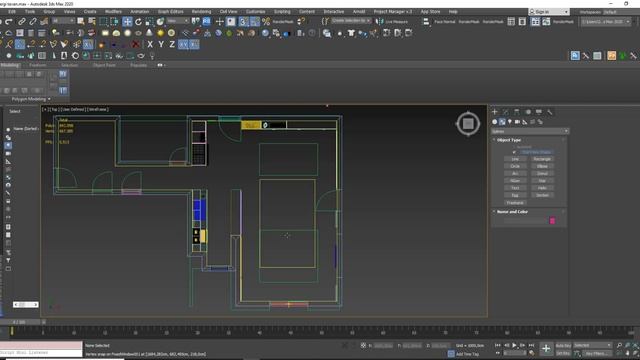Click the Select and Link chain icon
The width and height of the screenshot is (640, 360).
pos(22,22)
